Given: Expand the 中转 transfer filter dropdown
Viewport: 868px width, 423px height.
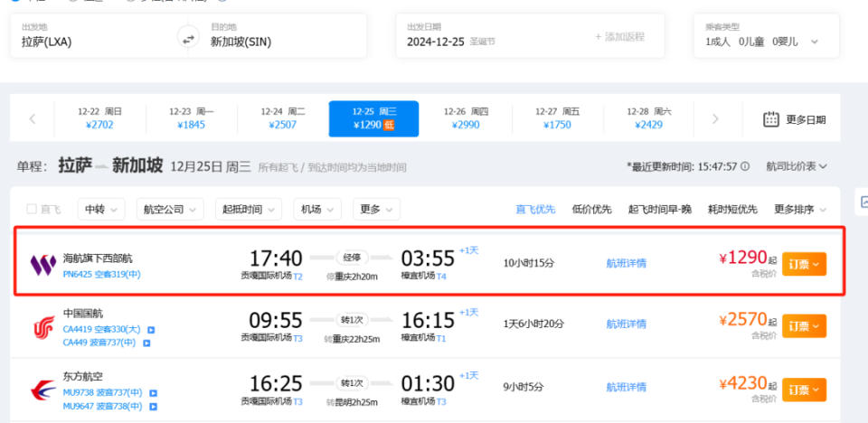Looking at the screenshot, I should tap(101, 210).
